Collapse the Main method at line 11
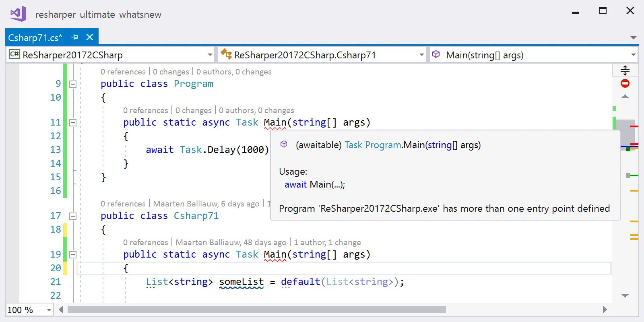644x322 pixels. [73, 123]
